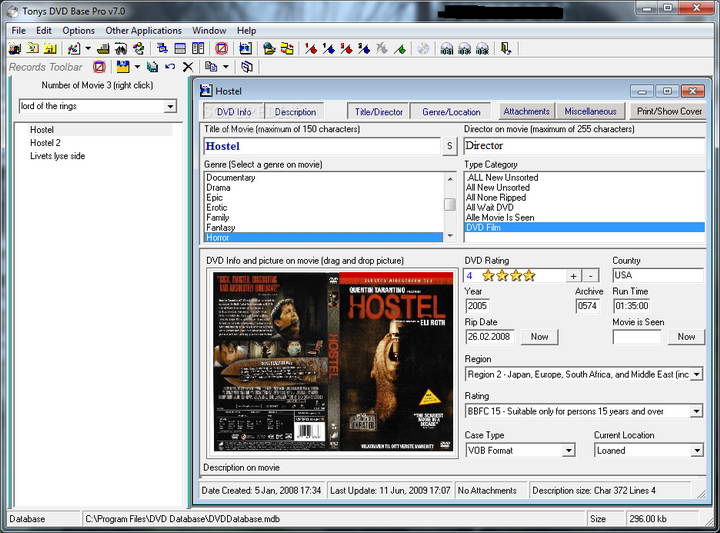Click the black X delete icon

[188, 67]
